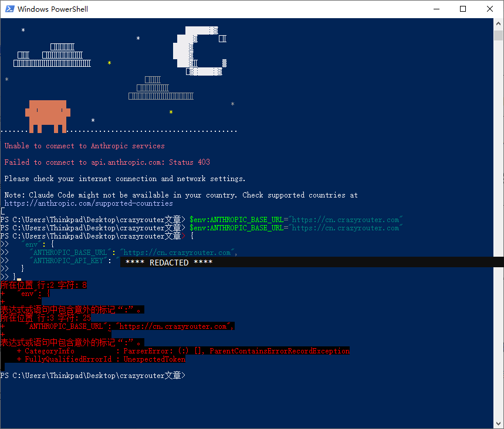The width and height of the screenshot is (504, 429).
Task: Click the CategoryInfo ParserError line
Action: (x=184, y=351)
